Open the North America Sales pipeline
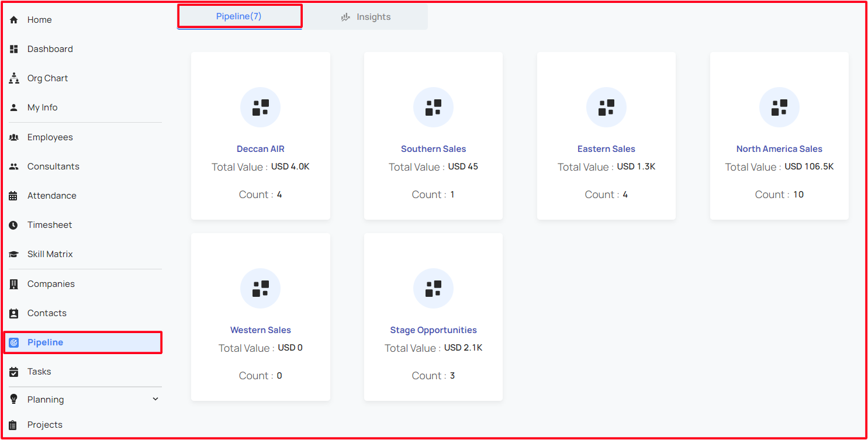The image size is (868, 440). pos(779,149)
